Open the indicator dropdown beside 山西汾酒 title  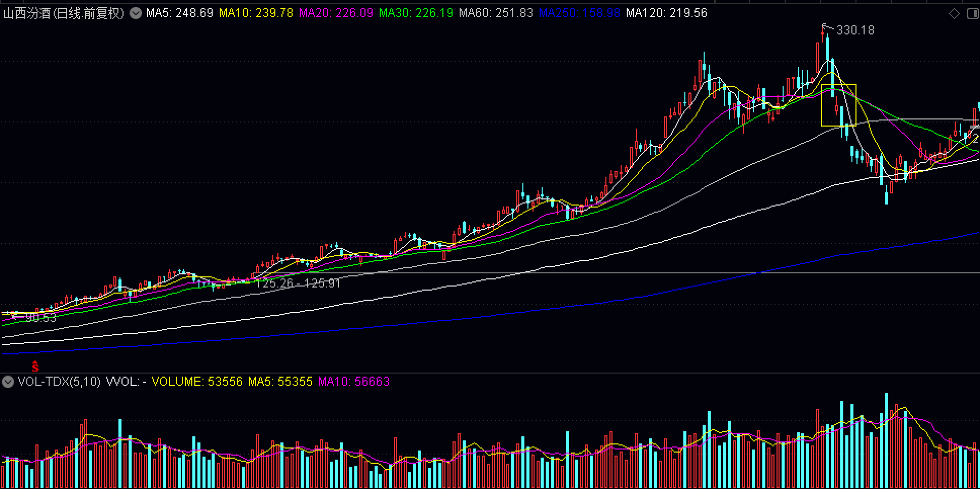(136, 13)
